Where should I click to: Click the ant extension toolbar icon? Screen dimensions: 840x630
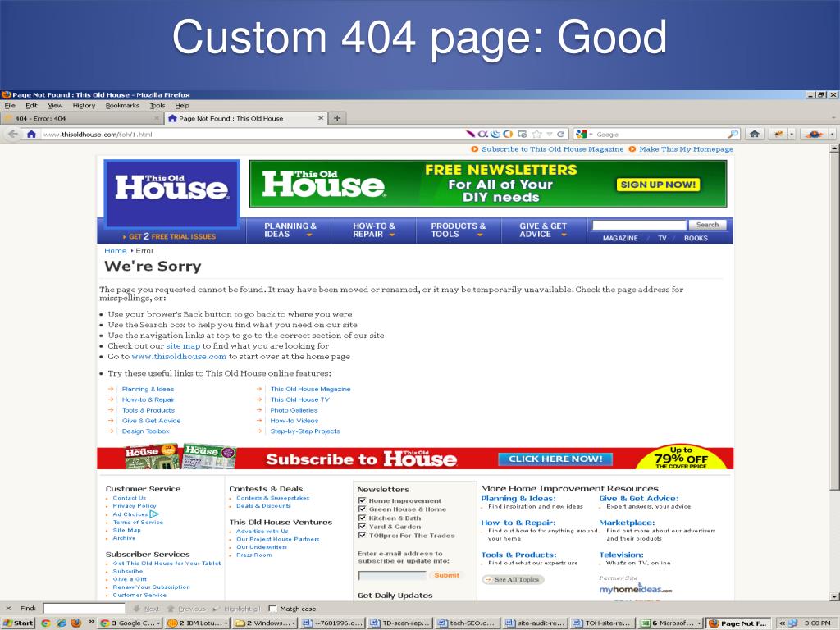click(x=779, y=134)
